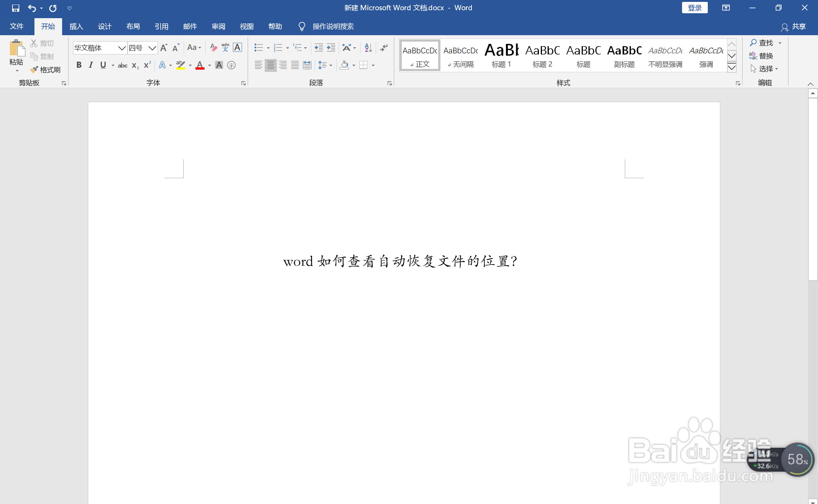
Task: Click the 登录 sign-in button
Action: pyautogui.click(x=694, y=8)
